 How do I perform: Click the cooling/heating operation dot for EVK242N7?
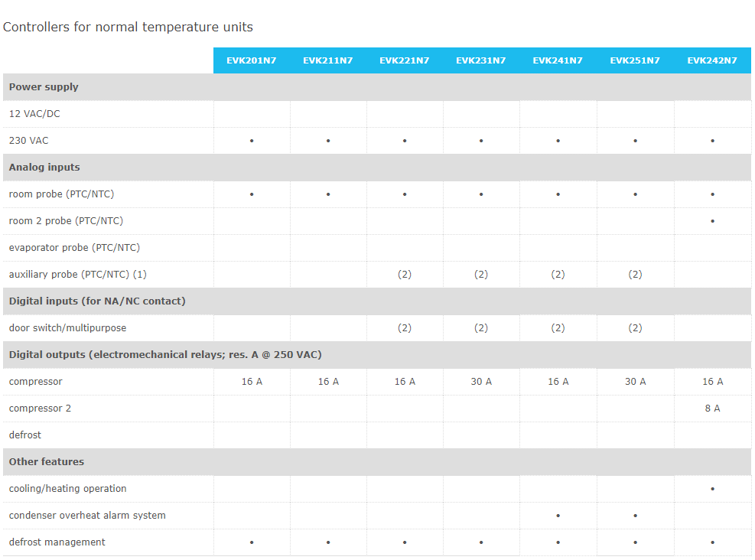(x=713, y=489)
